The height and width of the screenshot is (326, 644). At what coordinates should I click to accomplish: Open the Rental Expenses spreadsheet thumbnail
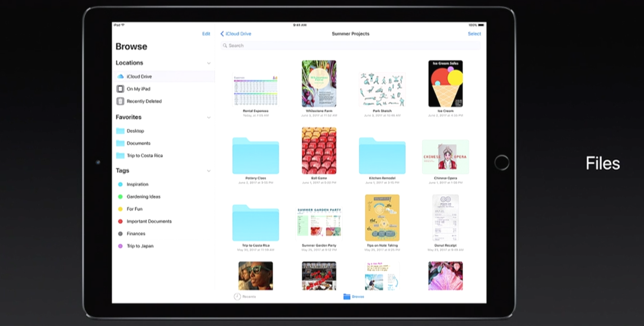(256, 90)
